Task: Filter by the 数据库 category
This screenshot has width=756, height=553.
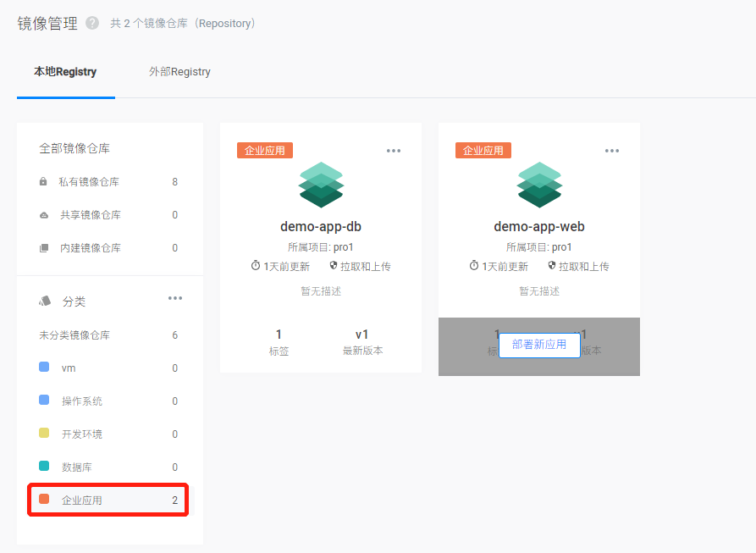Action: tap(78, 467)
